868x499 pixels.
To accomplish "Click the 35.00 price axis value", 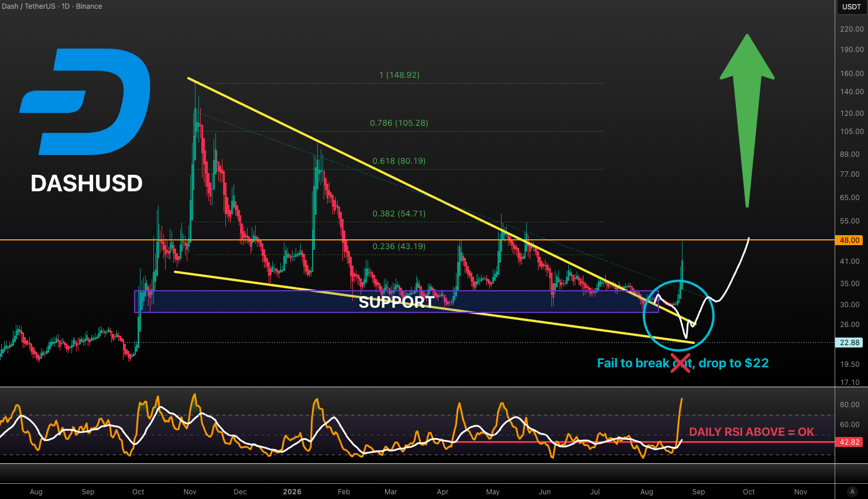I will pos(850,284).
